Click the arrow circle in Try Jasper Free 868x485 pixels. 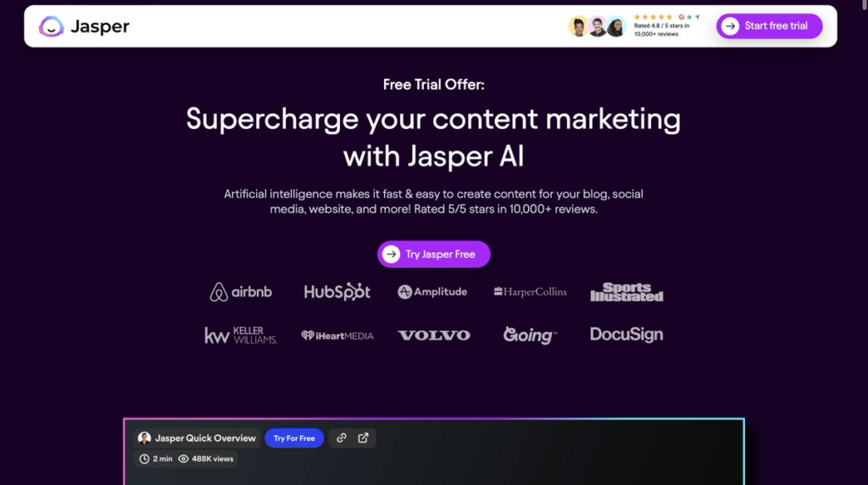(391, 254)
